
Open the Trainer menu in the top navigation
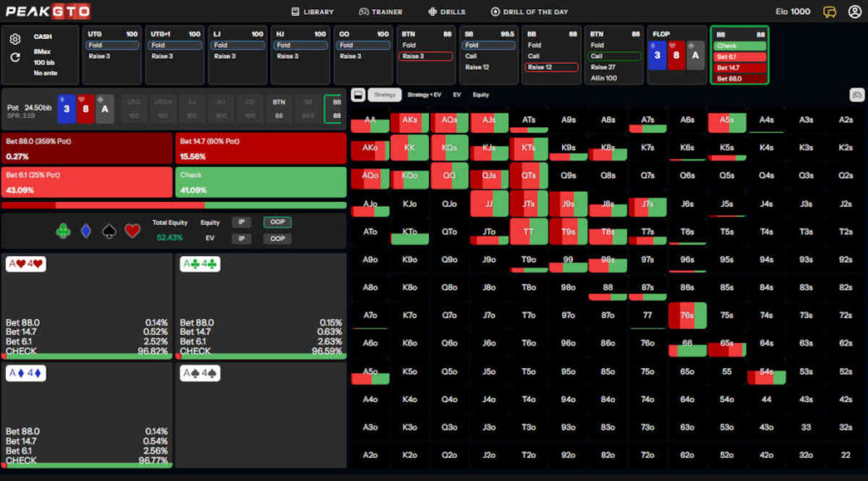(x=381, y=12)
